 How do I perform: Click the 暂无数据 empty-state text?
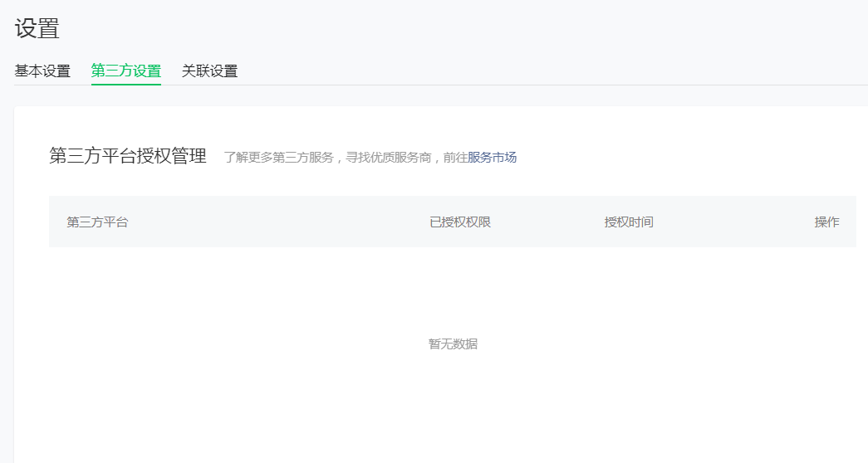453,344
